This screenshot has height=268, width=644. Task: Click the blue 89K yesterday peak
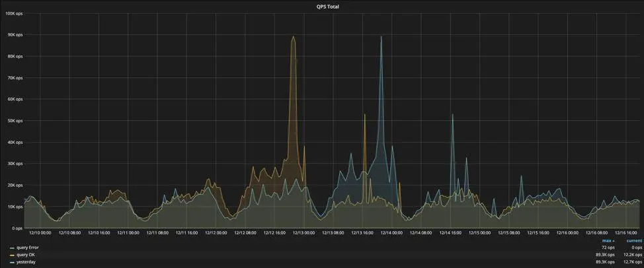point(381,37)
